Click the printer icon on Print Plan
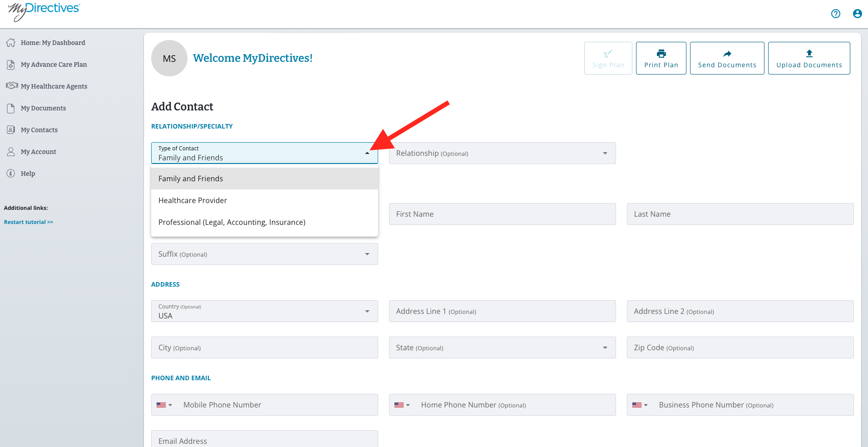The height and width of the screenshot is (447, 868). point(661,54)
